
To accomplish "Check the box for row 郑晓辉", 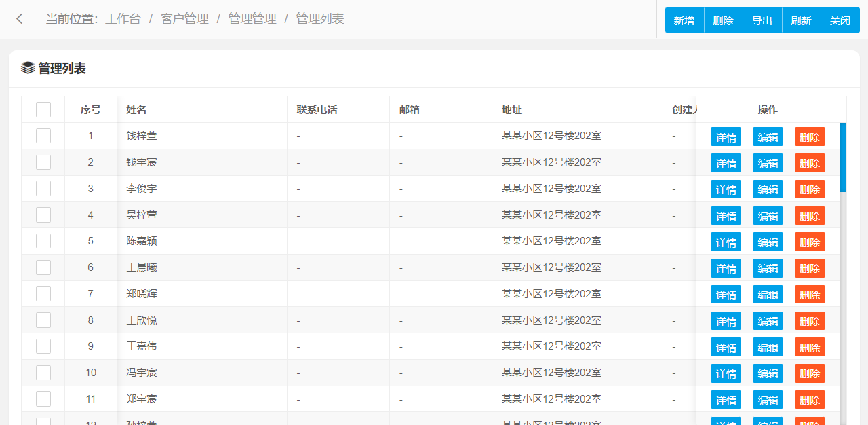I will click(43, 293).
